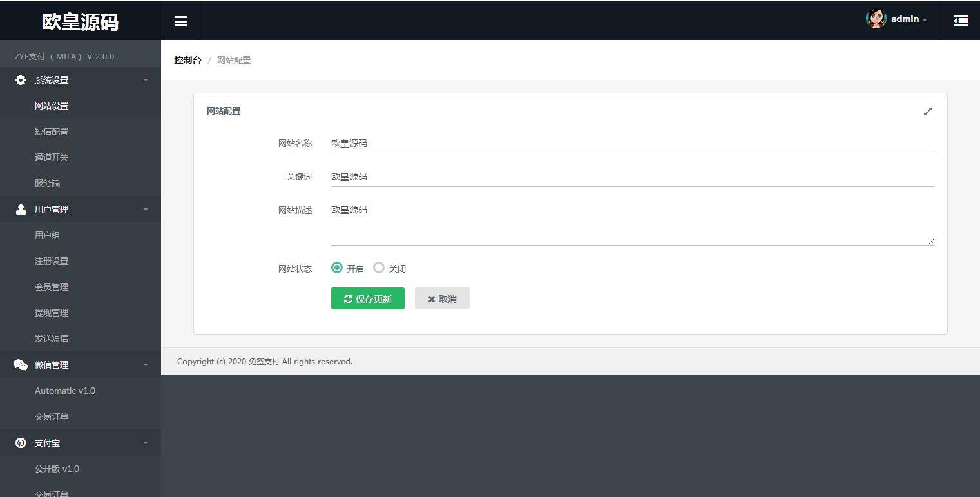
Task: Click the 取消 cancel button
Action: point(442,298)
